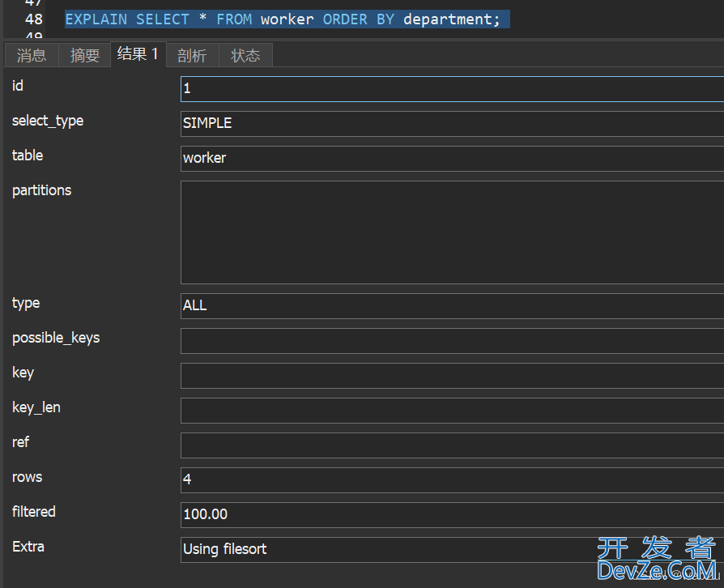Image resolution: width=724 pixels, height=588 pixels.
Task: Click the rows field label
Action: [x=28, y=477]
